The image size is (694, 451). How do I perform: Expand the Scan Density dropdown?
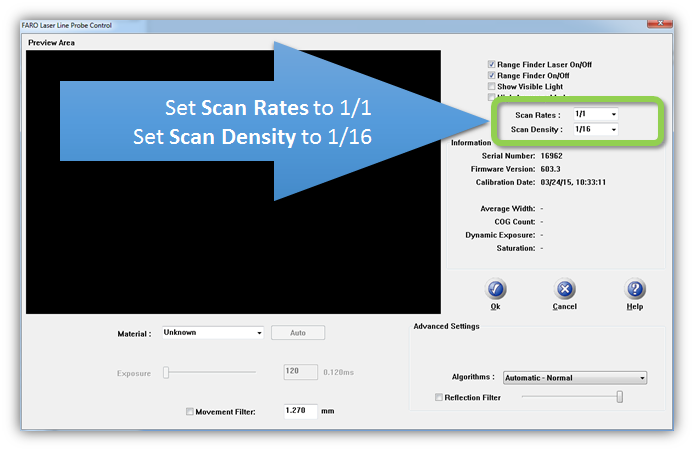coord(613,130)
